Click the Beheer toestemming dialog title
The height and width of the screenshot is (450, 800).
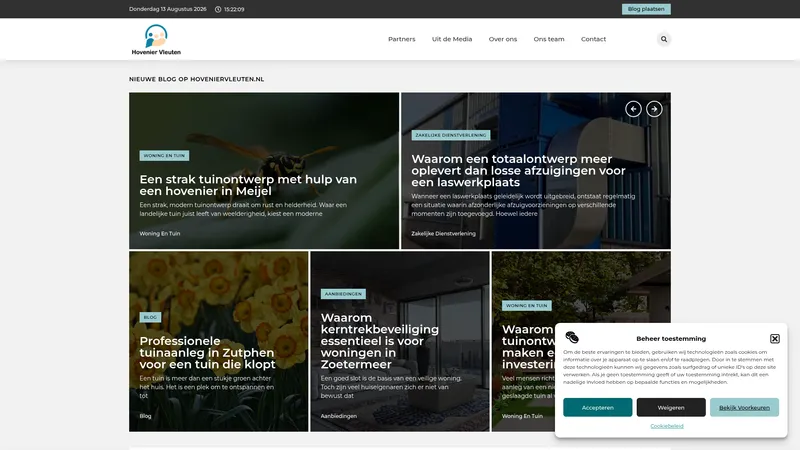(671, 339)
